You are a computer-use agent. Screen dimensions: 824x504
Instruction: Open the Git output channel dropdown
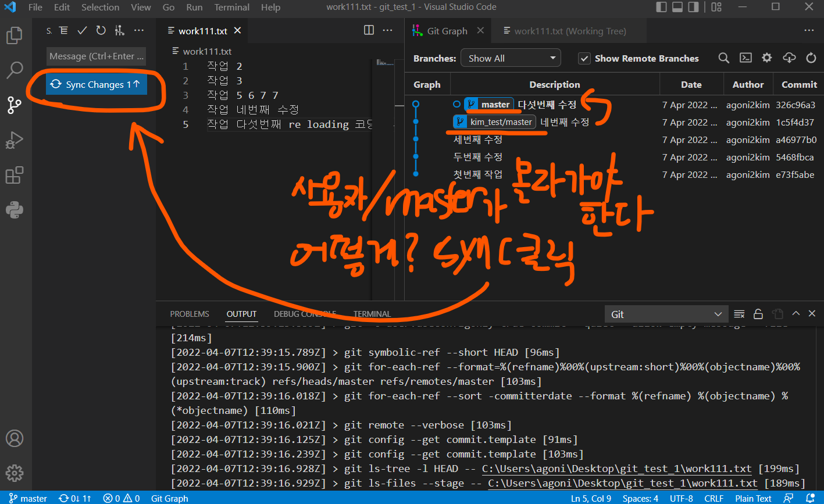point(666,314)
